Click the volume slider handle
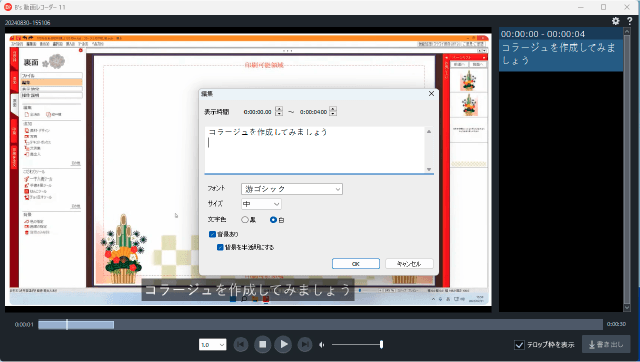640x362 pixels. pyautogui.click(x=381, y=344)
